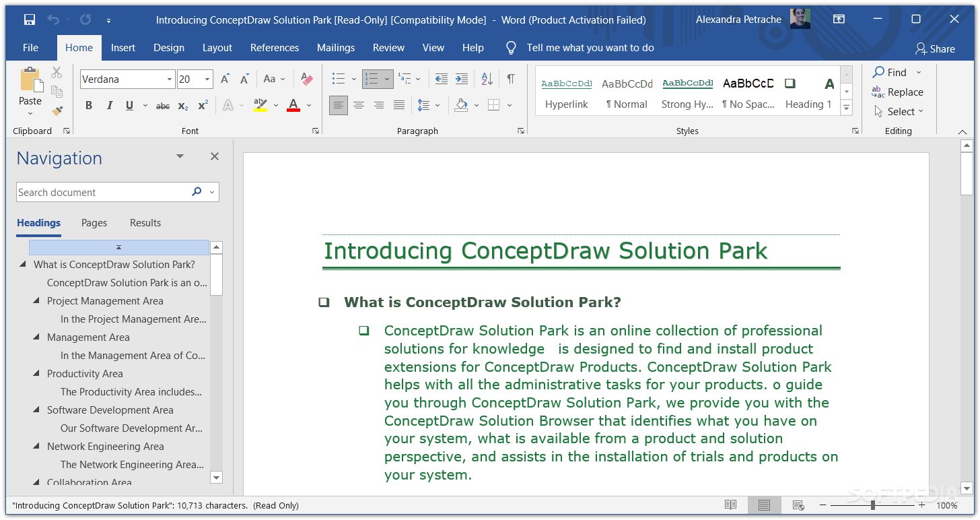The width and height of the screenshot is (980, 520).
Task: Click the Replace button
Action: click(898, 92)
